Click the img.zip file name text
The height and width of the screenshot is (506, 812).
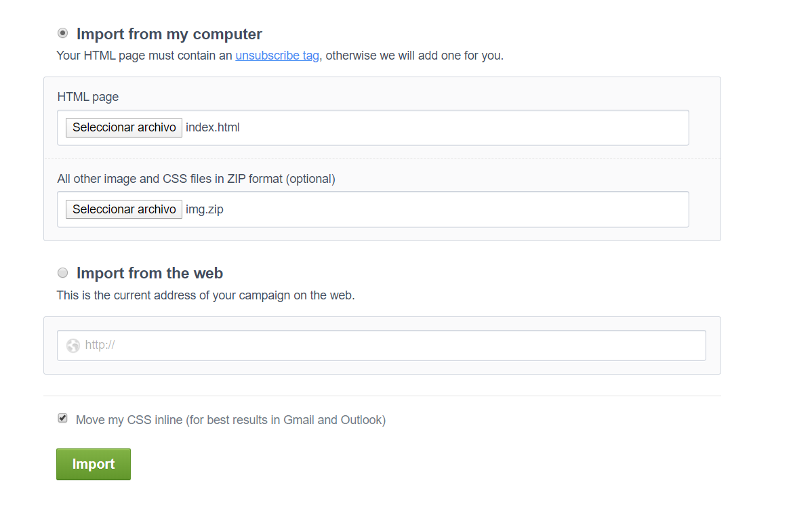tap(205, 209)
